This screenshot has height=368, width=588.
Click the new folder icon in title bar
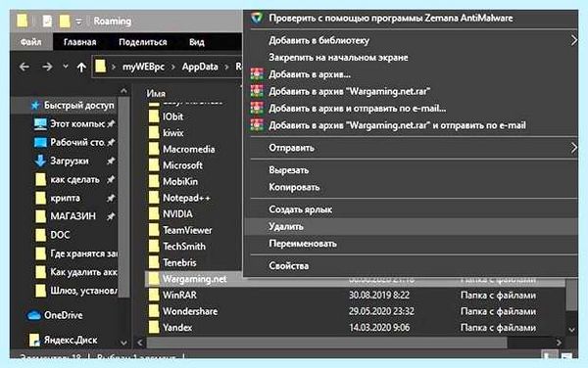click(x=65, y=21)
